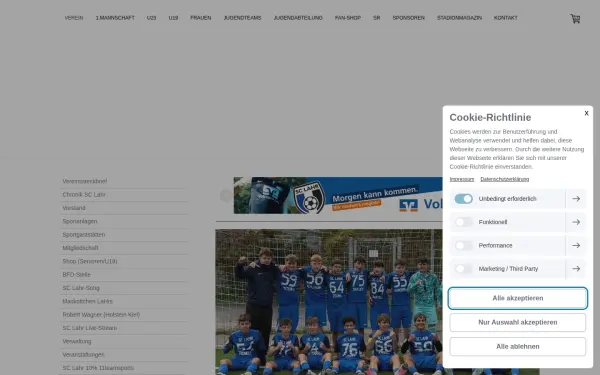Screen dimensions: 600x375
Task: Open Maskottchen Lahrs sidebar link
Action: point(88,301)
